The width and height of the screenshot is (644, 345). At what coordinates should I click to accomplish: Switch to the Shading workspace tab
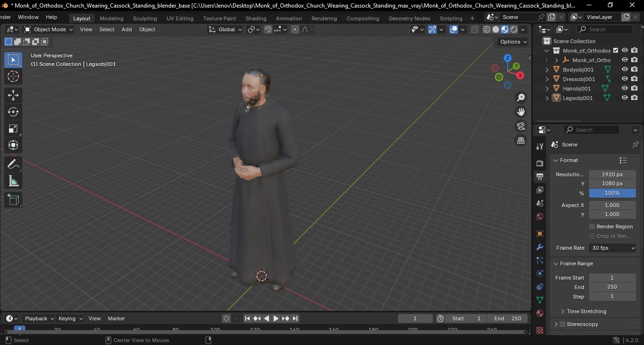click(x=256, y=18)
